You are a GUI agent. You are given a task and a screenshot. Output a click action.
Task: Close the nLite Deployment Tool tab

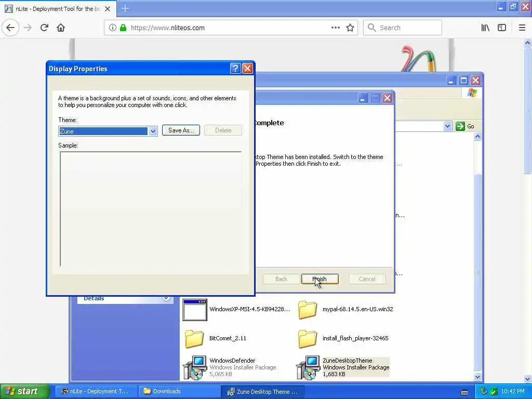pos(108,9)
